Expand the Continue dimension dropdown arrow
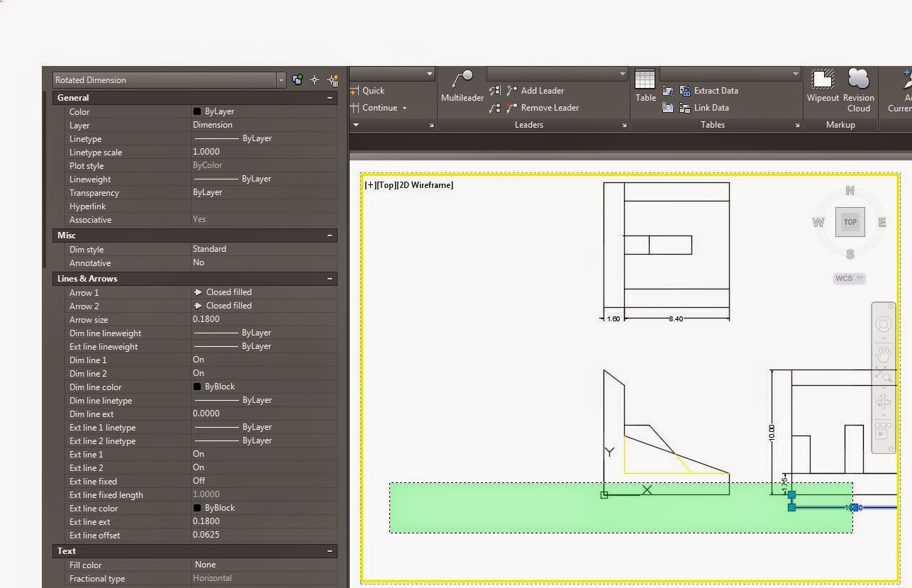This screenshot has height=588, width=912. [404, 108]
